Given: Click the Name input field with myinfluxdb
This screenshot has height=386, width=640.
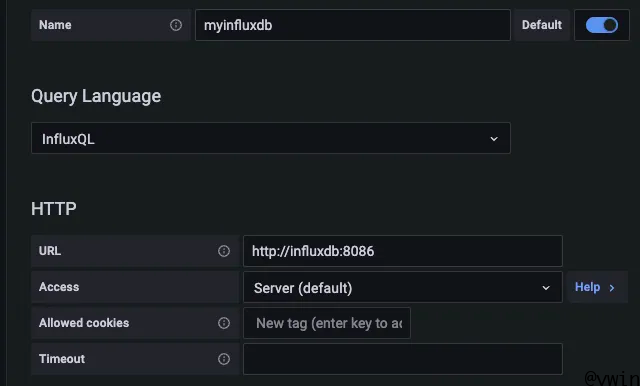Looking at the screenshot, I should click(x=353, y=25).
